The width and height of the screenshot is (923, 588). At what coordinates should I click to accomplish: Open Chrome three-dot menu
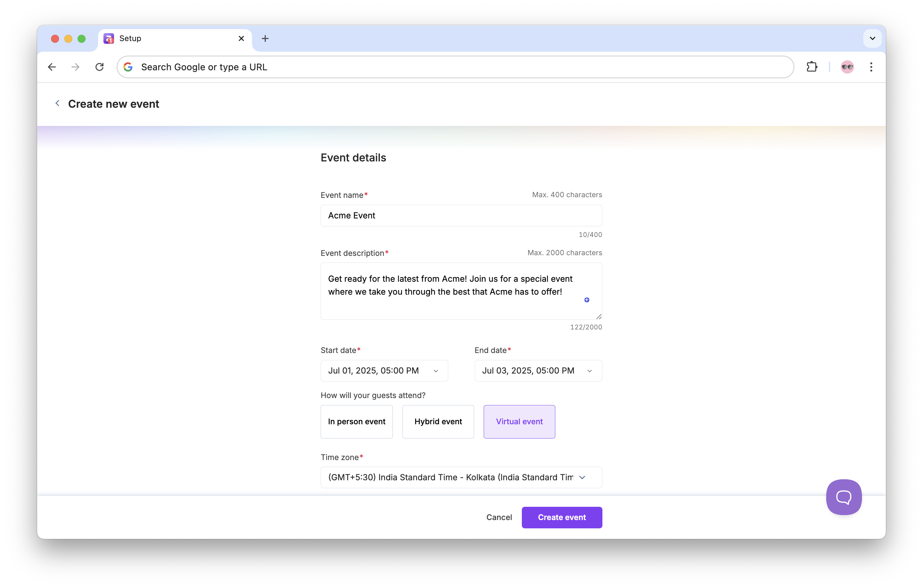click(871, 67)
